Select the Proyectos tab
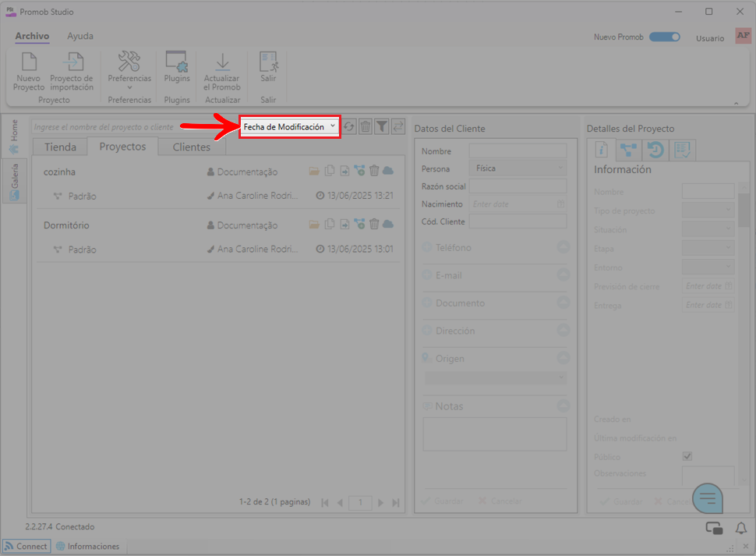The width and height of the screenshot is (756, 556). [x=122, y=147]
